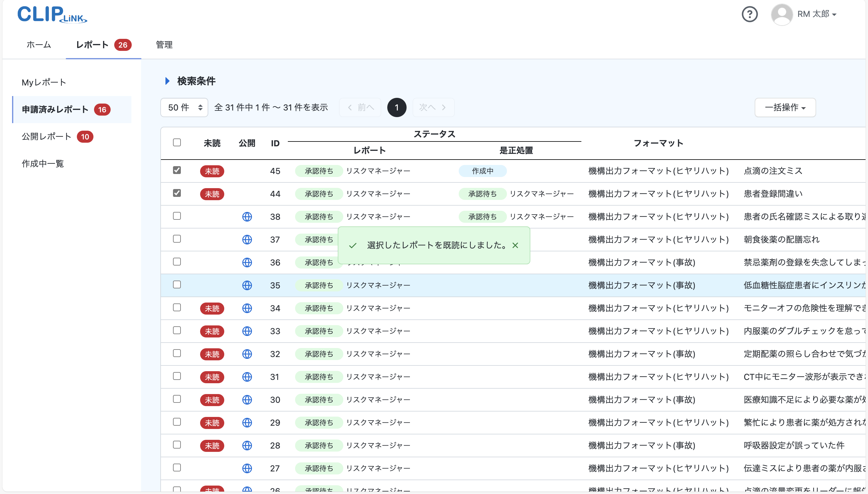Open the 50件 per-page selector
Image resolution: width=868 pixels, height=494 pixels.
[184, 107]
